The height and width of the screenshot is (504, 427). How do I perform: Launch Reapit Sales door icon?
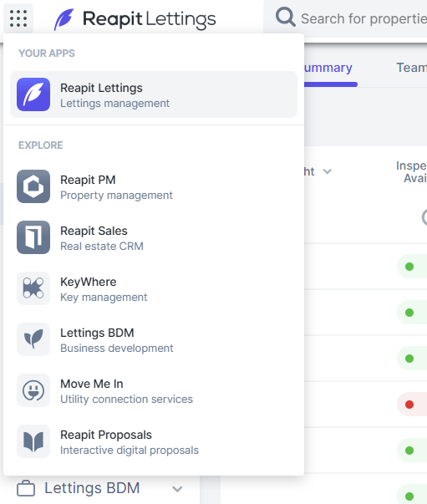pyautogui.click(x=33, y=237)
